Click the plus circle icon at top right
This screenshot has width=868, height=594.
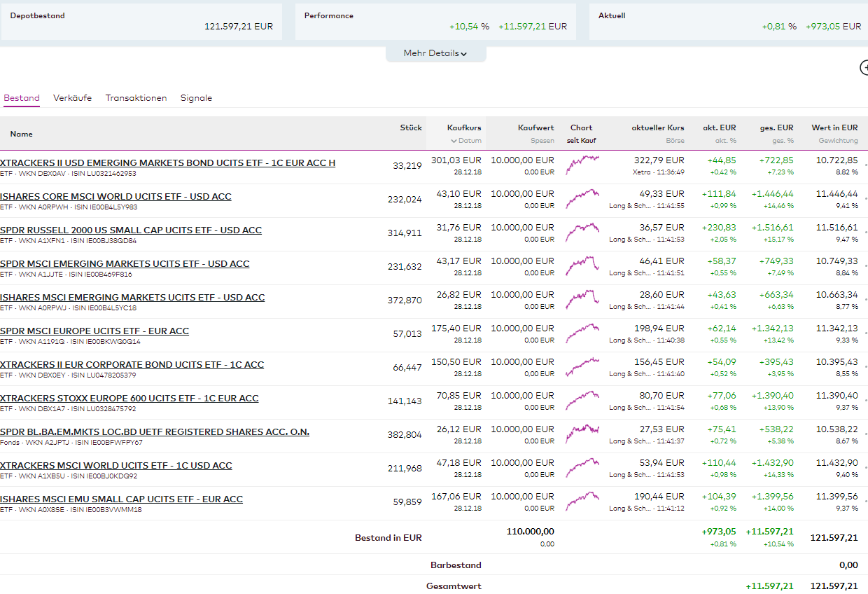coord(864,67)
